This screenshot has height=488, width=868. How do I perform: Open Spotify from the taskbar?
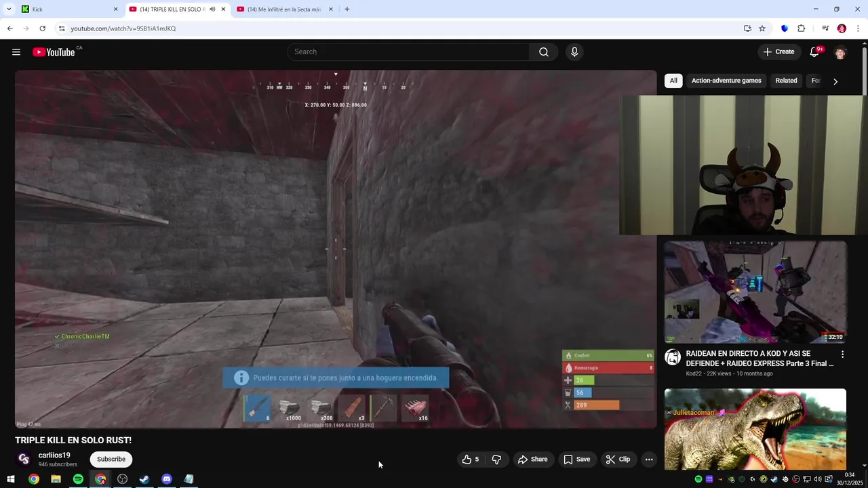tap(78, 479)
